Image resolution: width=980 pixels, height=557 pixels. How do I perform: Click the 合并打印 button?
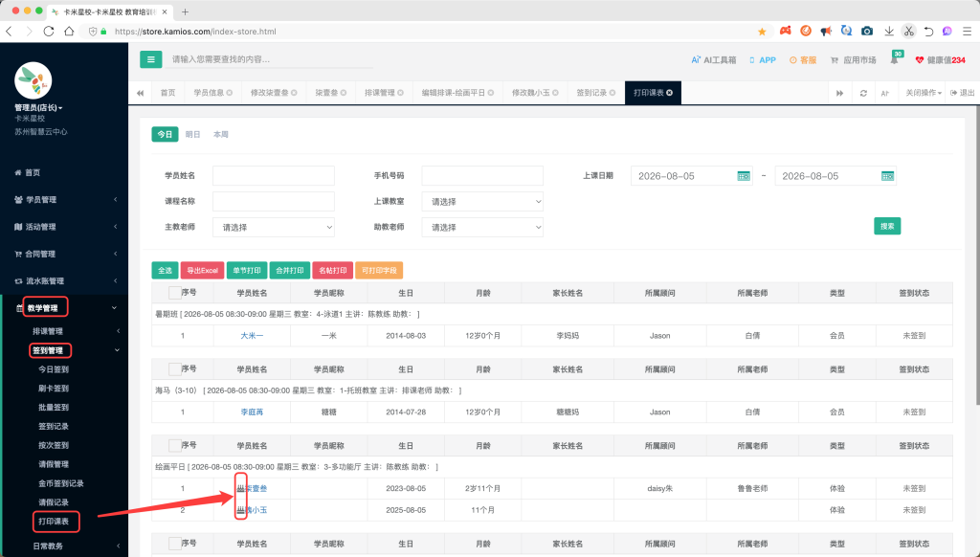290,270
